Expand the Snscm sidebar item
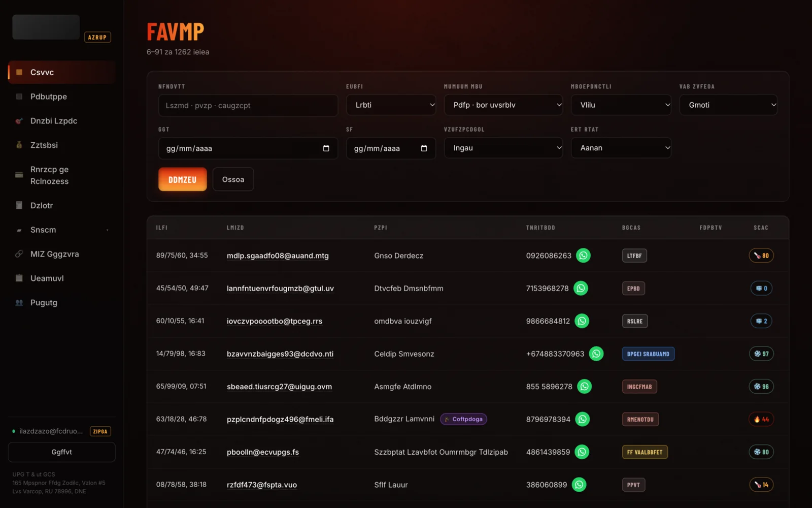The height and width of the screenshot is (508, 812). coord(62,230)
